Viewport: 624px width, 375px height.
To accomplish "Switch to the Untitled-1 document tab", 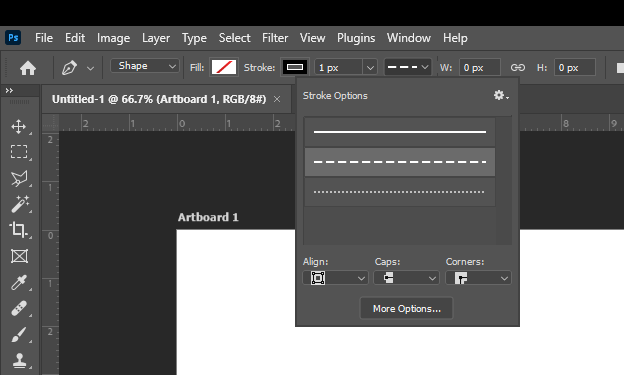I will coord(159,99).
